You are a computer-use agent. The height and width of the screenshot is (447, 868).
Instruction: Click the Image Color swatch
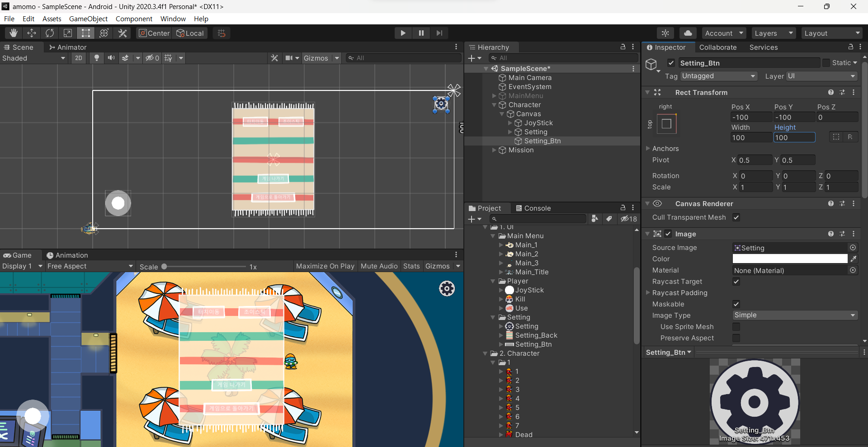(790, 259)
